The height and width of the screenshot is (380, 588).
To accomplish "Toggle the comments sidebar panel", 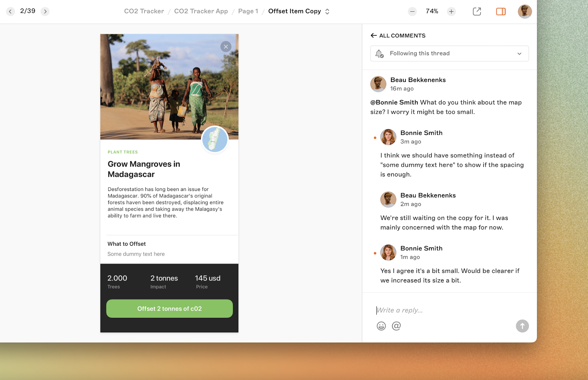I will coord(501,12).
